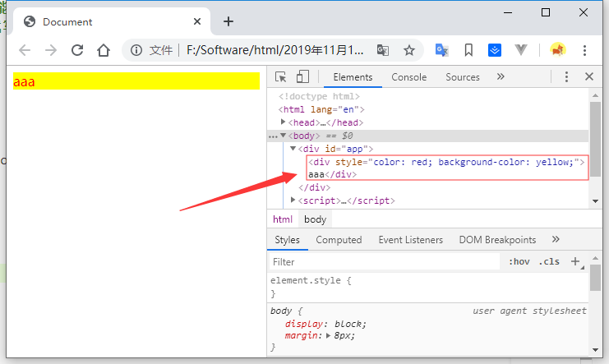Open the Computed pane
This screenshot has width=609, height=364.
pyautogui.click(x=339, y=240)
